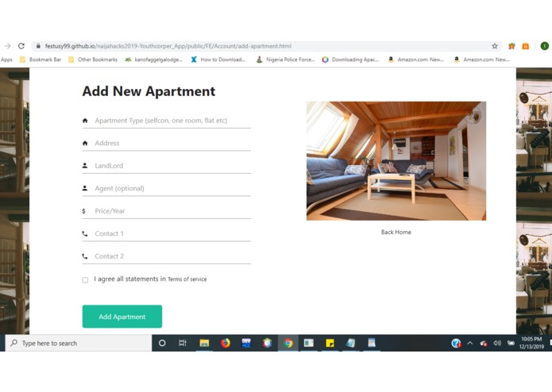Viewport: 552px width, 392px height.
Task: Open How to Download bookmark
Action: 218,60
